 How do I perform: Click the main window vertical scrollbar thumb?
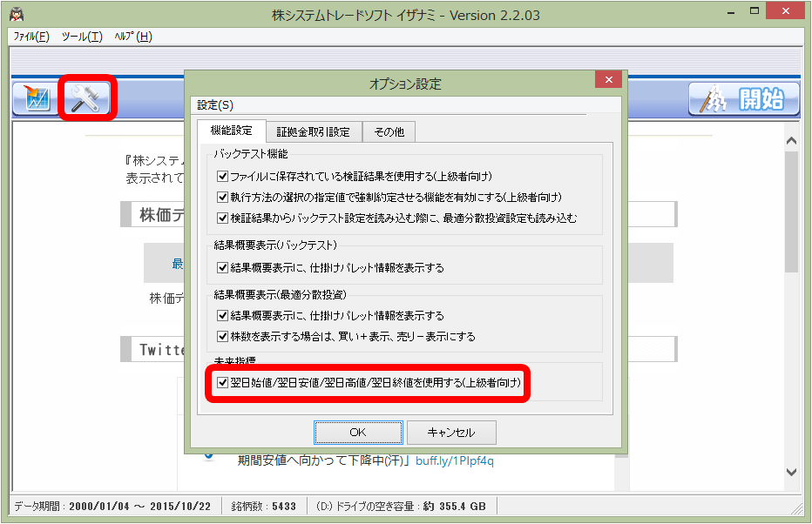pyautogui.click(x=791, y=212)
